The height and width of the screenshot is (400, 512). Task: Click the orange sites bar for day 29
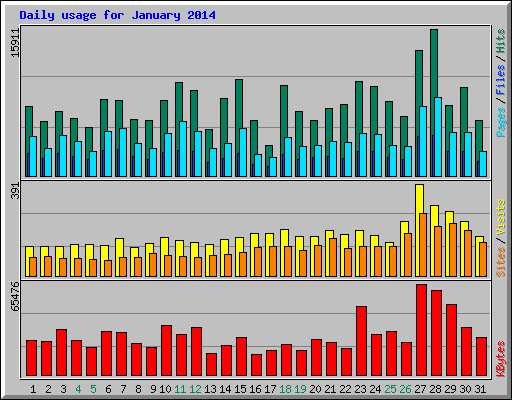(x=453, y=250)
